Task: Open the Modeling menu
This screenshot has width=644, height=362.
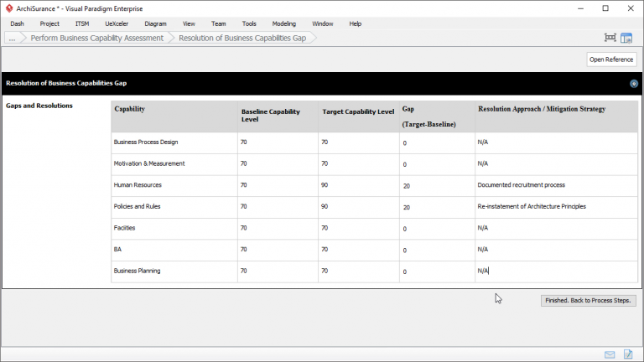Action: click(283, 23)
